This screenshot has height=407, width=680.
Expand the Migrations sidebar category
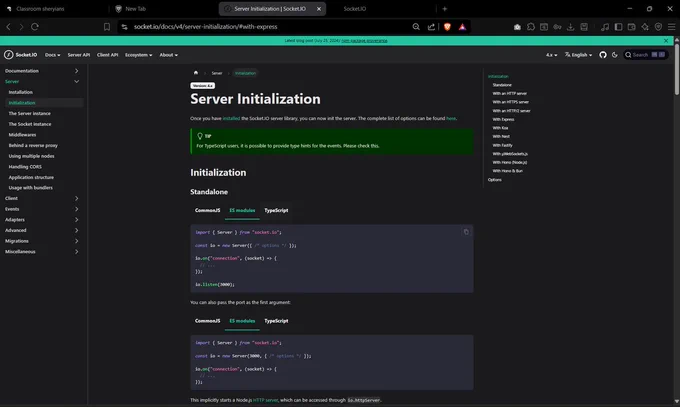pyautogui.click(x=76, y=241)
